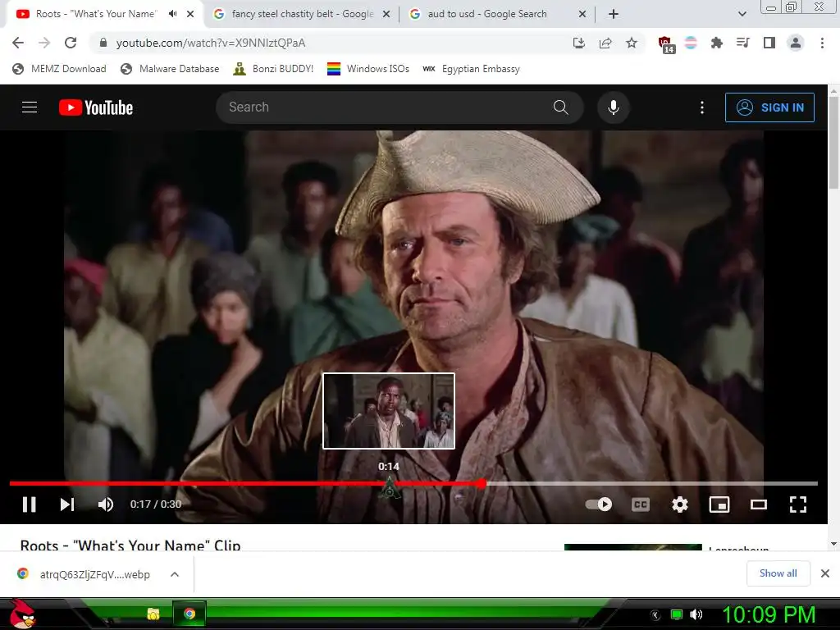Viewport: 840px width, 630px height.
Task: Switch to fancy steel chastity belt tab
Action: click(302, 14)
